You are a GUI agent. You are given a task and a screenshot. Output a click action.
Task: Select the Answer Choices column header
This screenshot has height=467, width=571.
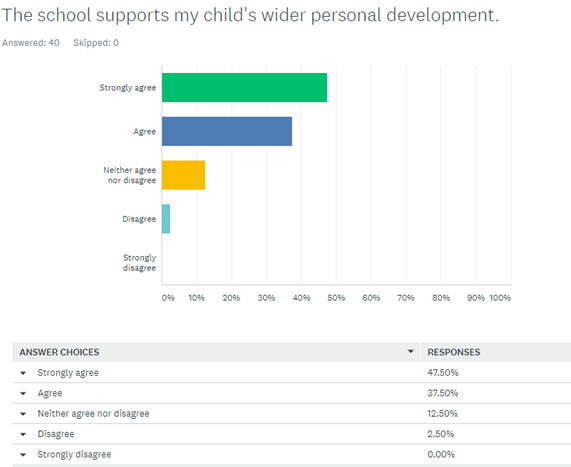pos(59,352)
